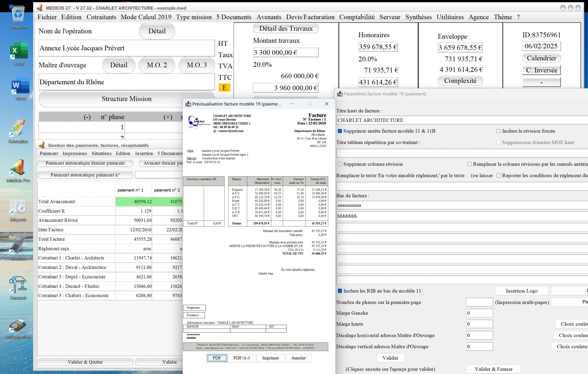Click the MEDICIS 27 title bar app icon
This screenshot has width=588, height=374.
tap(40, 8)
